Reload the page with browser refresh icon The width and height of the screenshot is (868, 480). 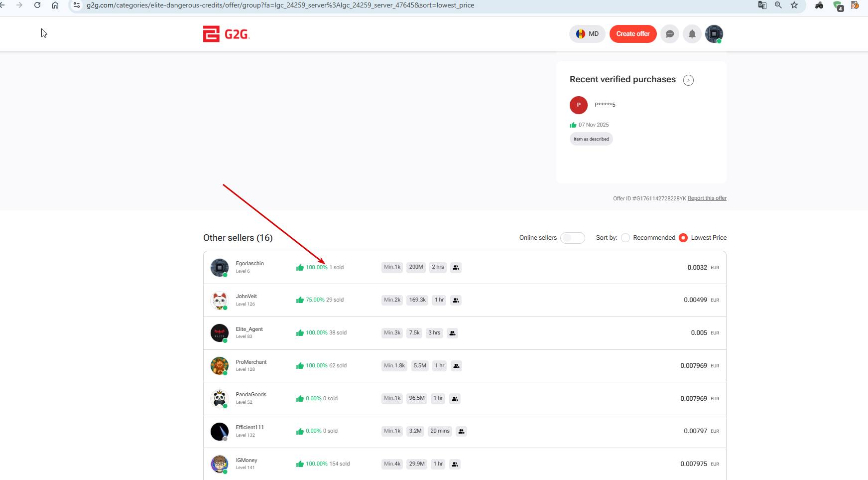click(x=37, y=5)
